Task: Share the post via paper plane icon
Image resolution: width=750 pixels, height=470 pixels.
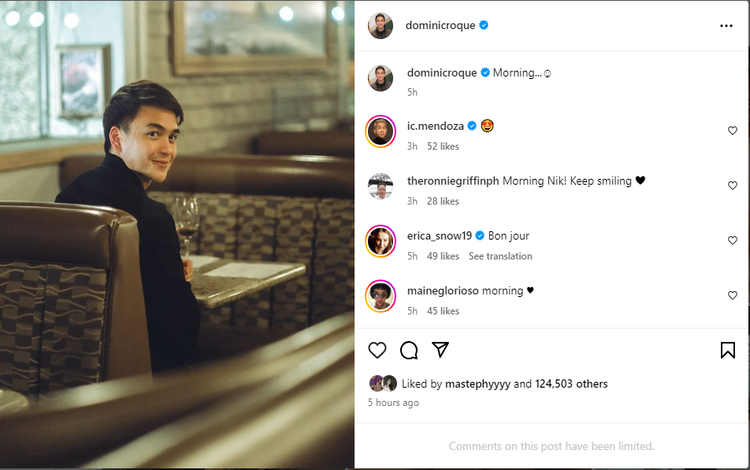Action: [x=440, y=350]
